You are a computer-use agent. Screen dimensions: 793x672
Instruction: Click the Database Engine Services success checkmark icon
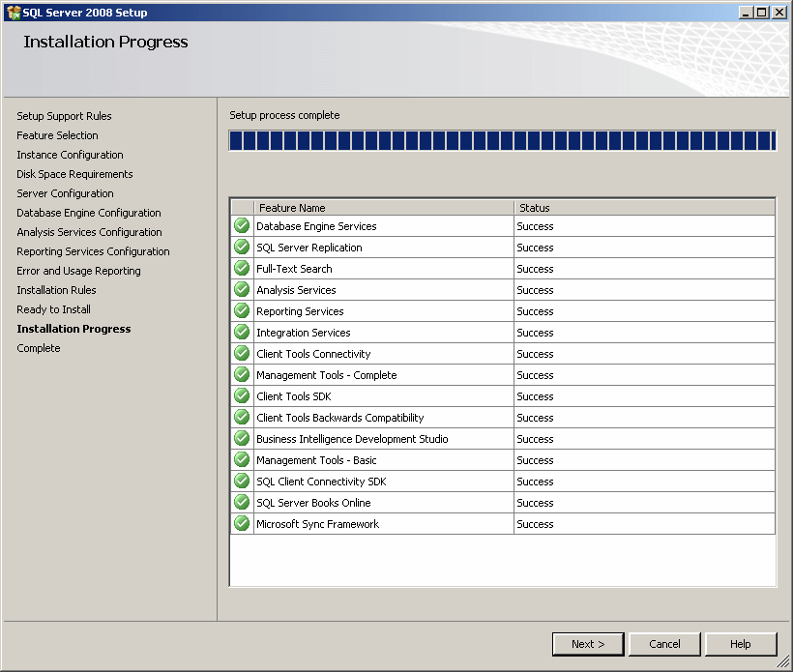pos(242,225)
